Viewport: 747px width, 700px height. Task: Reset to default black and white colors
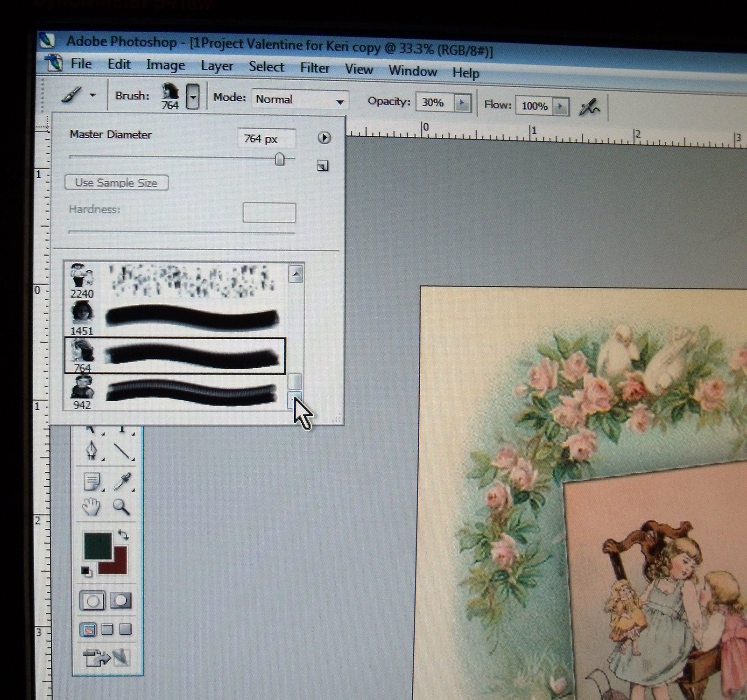tap(87, 571)
